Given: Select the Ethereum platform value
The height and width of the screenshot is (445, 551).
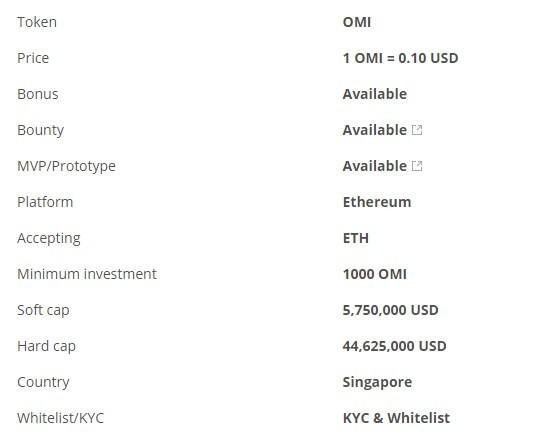Looking at the screenshot, I should [x=377, y=202].
